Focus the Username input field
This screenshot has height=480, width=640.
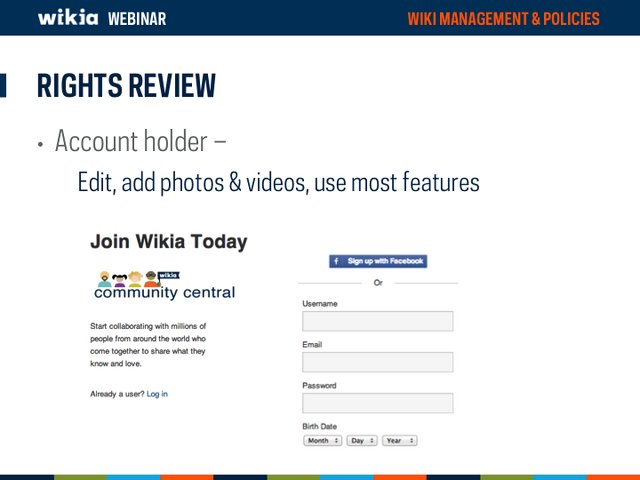pyautogui.click(x=378, y=321)
